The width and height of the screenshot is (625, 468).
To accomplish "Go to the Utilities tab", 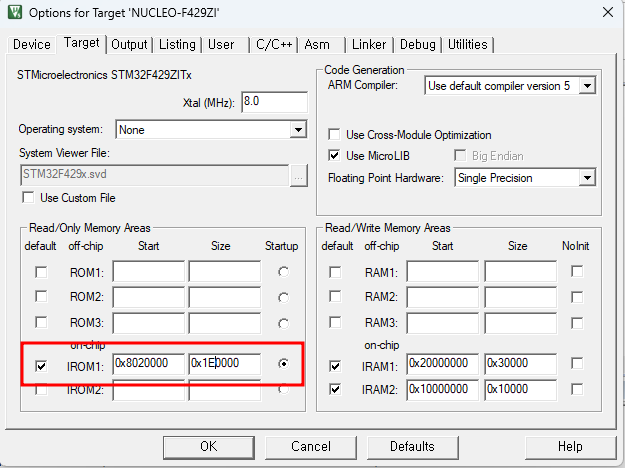I will 468,44.
